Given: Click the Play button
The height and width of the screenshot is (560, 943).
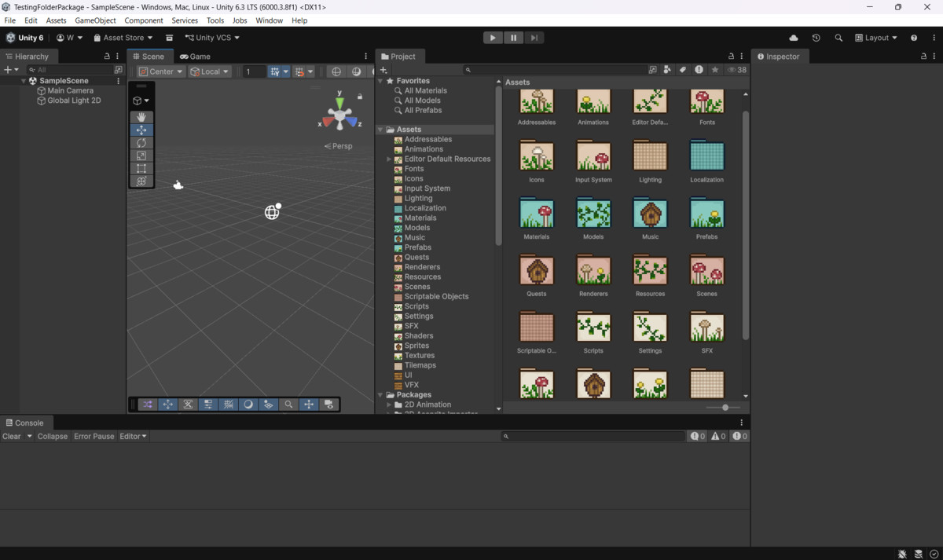Looking at the screenshot, I should click(x=493, y=38).
